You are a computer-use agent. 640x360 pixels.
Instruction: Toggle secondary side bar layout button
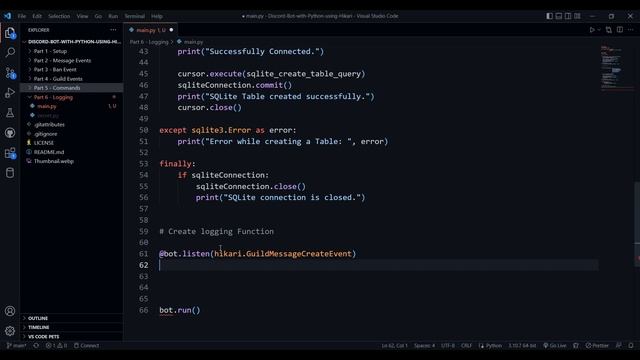(x=568, y=16)
